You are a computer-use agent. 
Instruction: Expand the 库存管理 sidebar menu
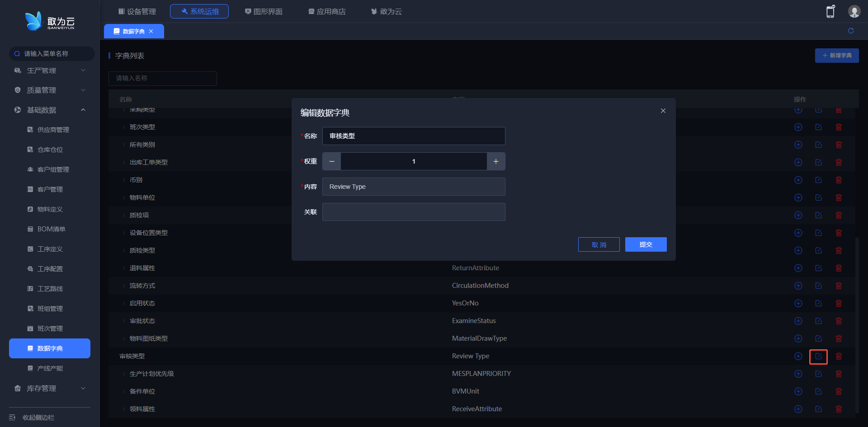click(x=50, y=388)
